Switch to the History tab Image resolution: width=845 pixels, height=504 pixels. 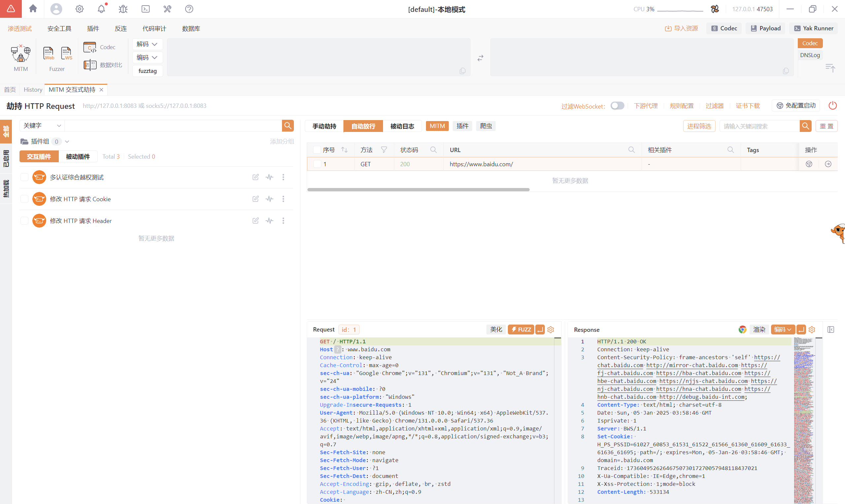click(x=33, y=90)
